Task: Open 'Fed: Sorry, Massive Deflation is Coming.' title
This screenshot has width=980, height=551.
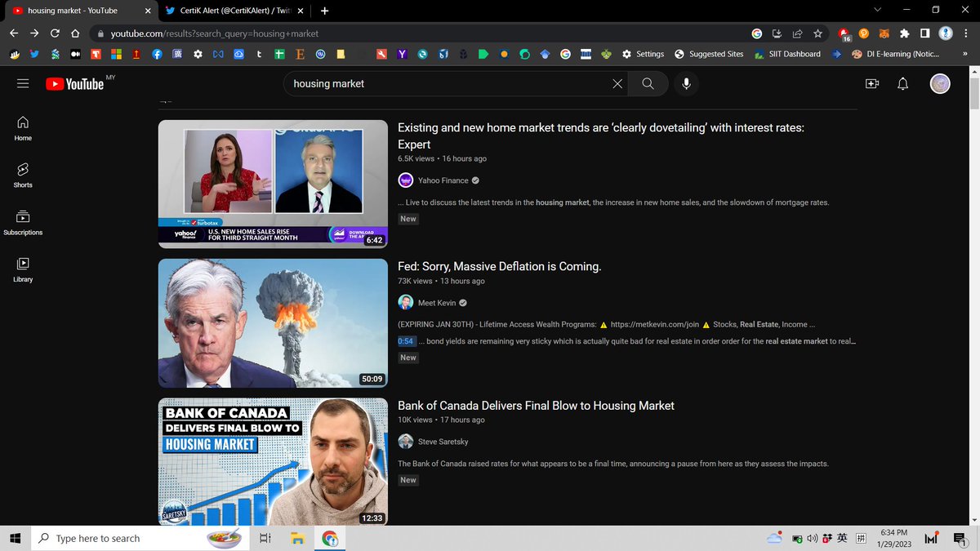Action: [x=500, y=267]
